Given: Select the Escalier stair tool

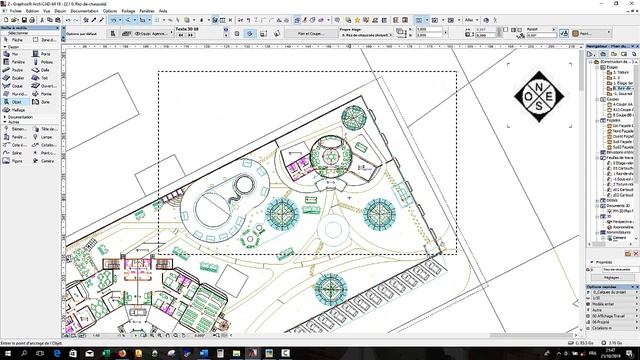Looking at the screenshot, I should click(x=14, y=78).
